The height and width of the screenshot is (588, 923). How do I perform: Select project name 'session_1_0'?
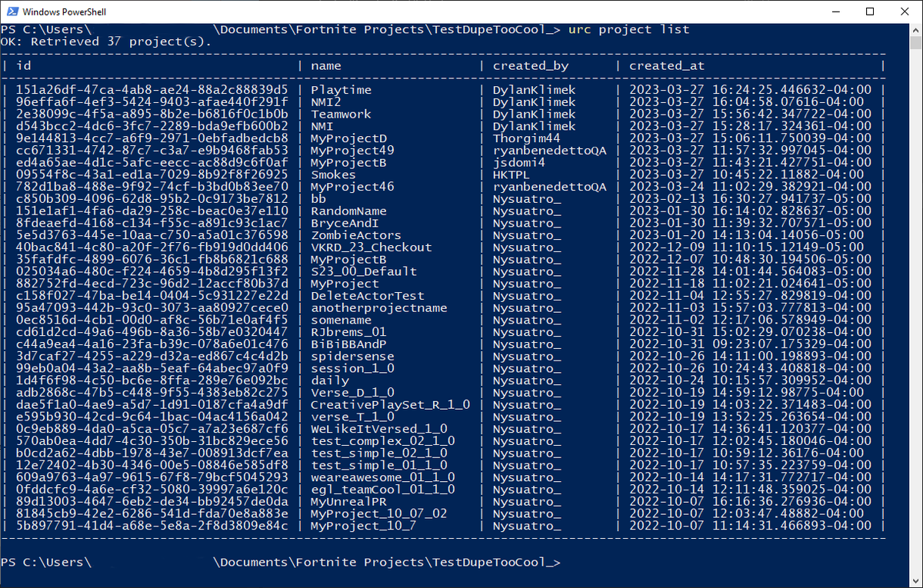tap(352, 368)
